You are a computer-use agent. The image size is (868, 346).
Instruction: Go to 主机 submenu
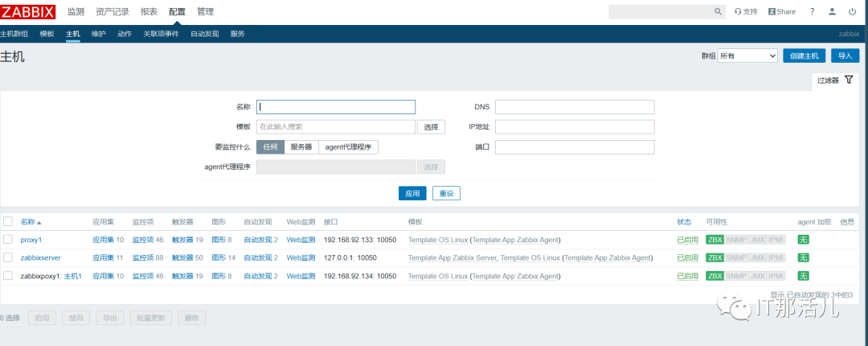(x=73, y=34)
